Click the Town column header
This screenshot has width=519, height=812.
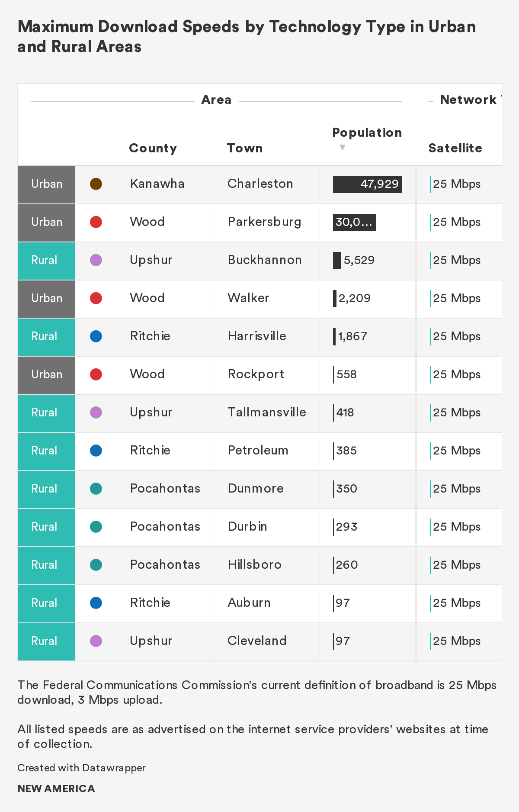(x=245, y=148)
